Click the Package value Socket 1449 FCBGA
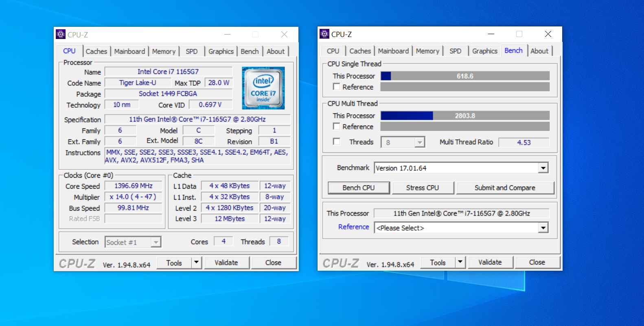644x326 pixels. [168, 93]
